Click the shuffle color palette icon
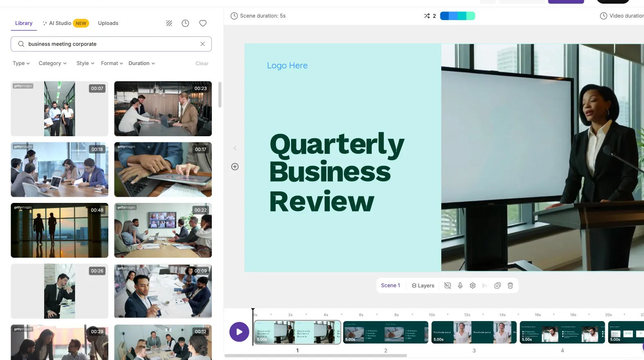The width and height of the screenshot is (644, 360). [427, 16]
